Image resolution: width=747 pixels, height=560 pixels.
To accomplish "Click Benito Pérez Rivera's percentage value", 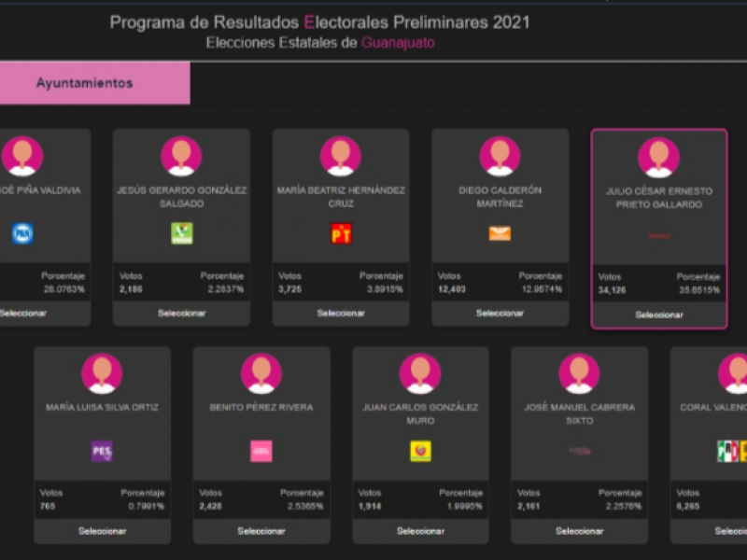I will coord(305,506).
